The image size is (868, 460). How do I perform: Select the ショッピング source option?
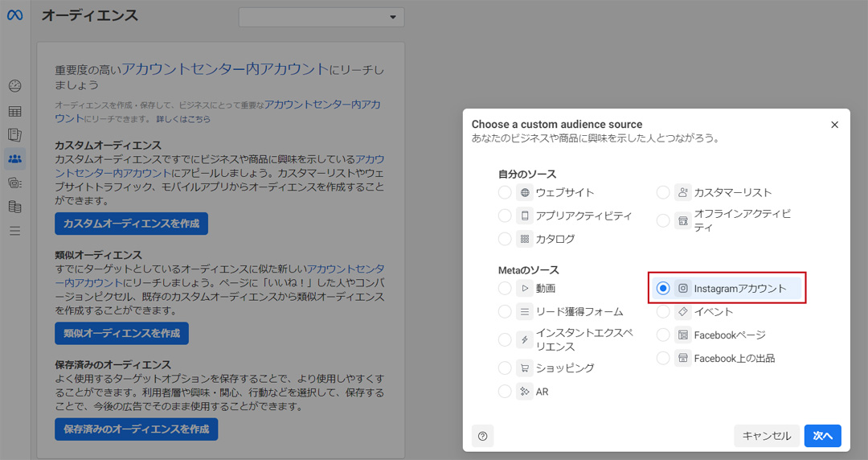point(505,368)
